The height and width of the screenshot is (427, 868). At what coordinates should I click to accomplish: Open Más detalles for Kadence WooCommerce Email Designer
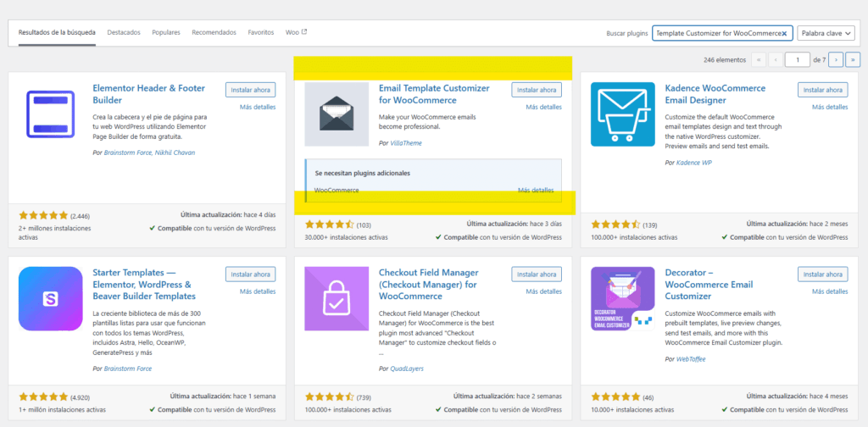830,107
